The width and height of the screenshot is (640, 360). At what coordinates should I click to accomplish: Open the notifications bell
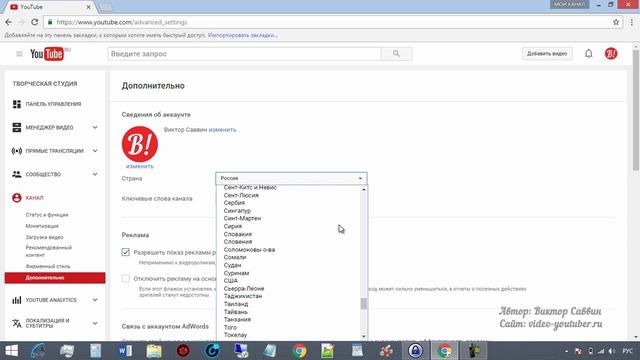point(589,53)
